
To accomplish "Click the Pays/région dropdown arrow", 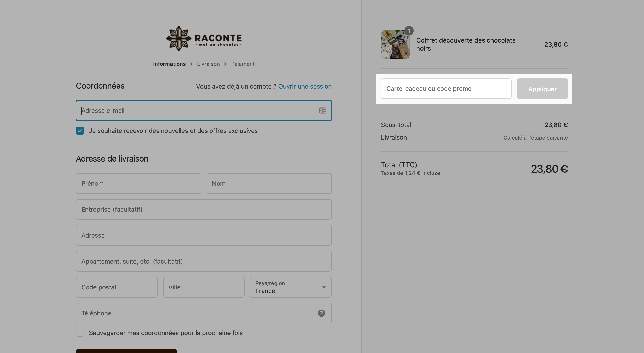I will click(x=324, y=287).
